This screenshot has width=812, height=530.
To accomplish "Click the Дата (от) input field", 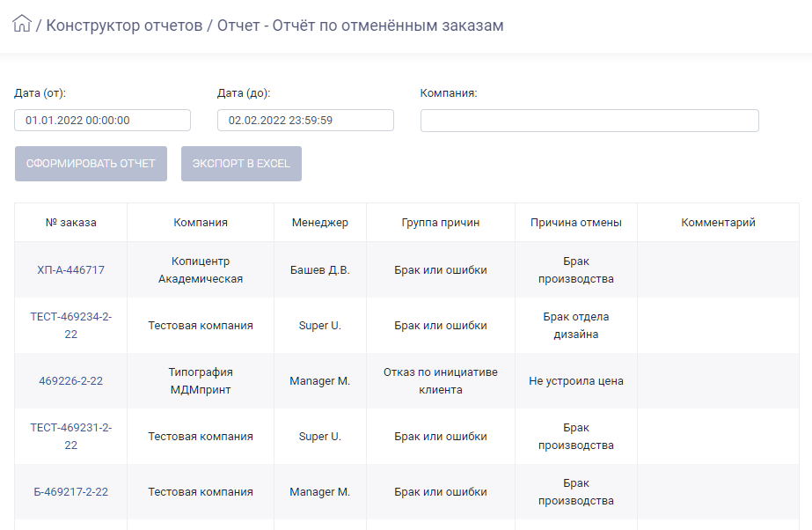I will (x=103, y=121).
